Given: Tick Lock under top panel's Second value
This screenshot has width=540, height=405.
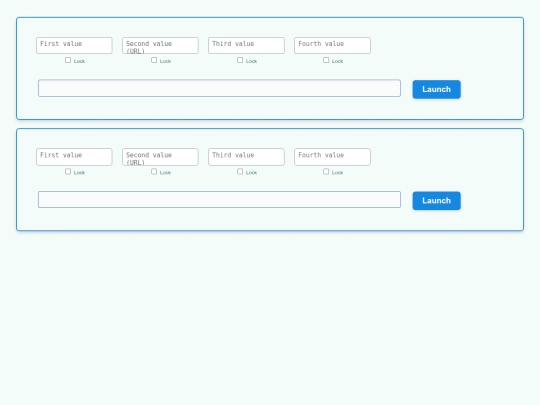Looking at the screenshot, I should click(154, 60).
